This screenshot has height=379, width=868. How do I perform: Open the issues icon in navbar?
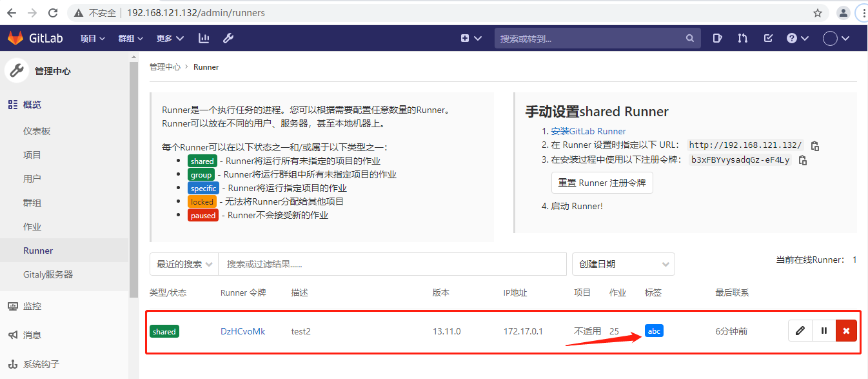[x=718, y=38]
